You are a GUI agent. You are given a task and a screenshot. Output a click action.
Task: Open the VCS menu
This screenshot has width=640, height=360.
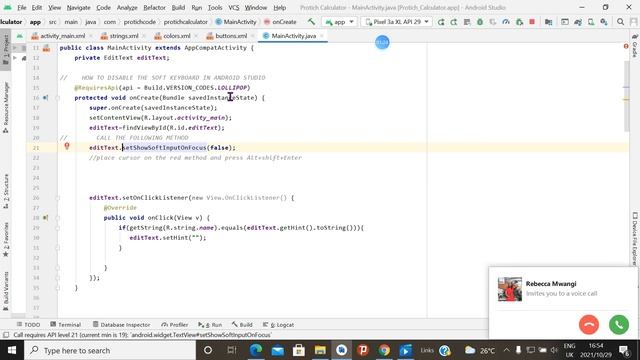(233, 7)
